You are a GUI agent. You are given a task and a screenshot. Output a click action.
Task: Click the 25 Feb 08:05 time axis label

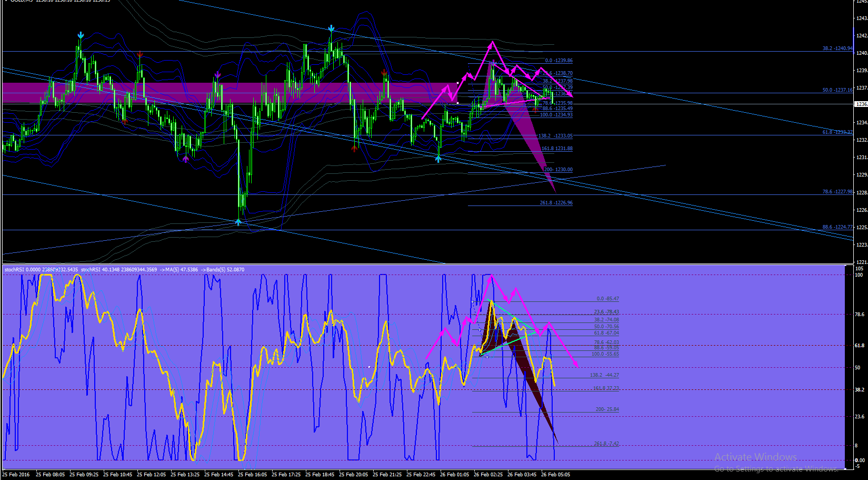[x=51, y=475]
